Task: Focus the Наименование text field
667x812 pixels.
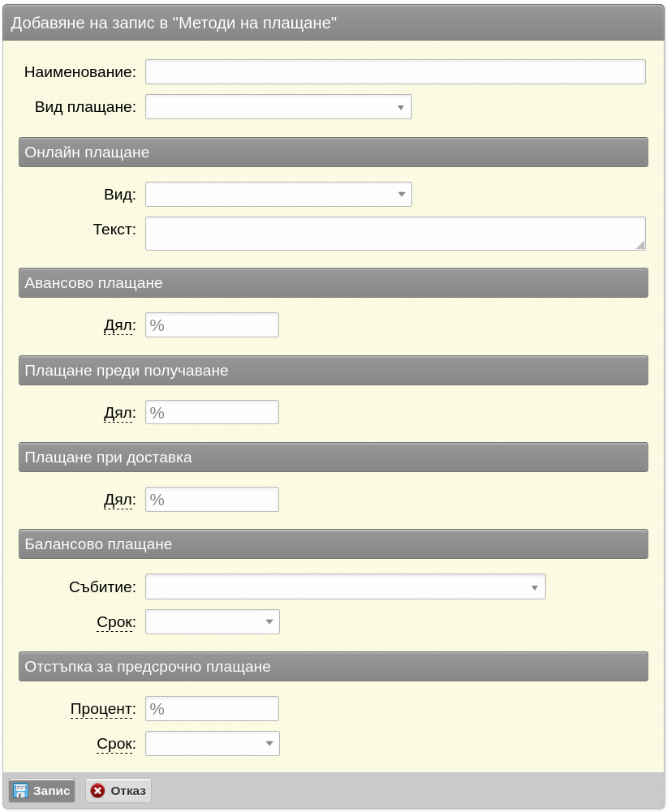Action: (x=396, y=71)
